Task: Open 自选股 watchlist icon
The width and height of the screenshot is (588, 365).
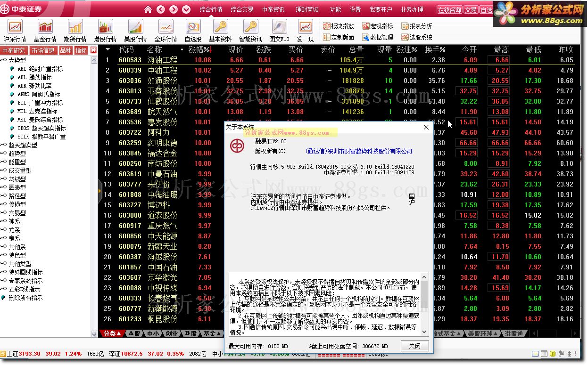Action: pyautogui.click(x=193, y=31)
